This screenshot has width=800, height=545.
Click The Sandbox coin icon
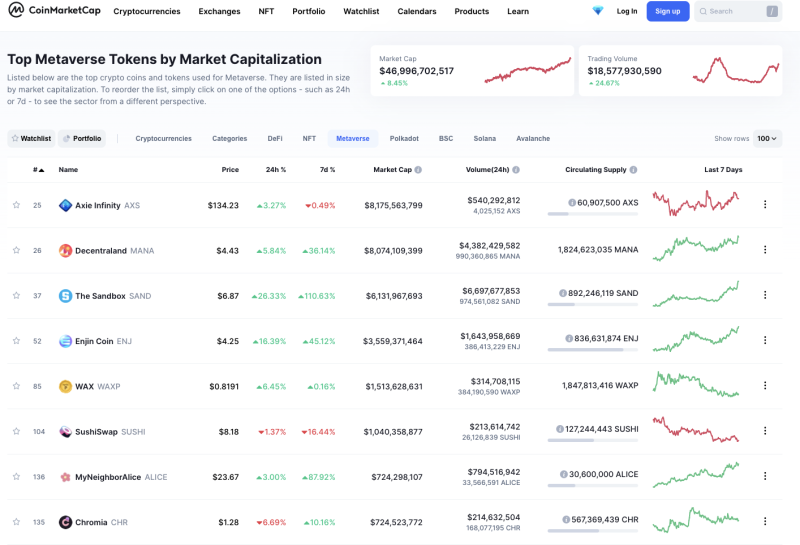(x=65, y=295)
